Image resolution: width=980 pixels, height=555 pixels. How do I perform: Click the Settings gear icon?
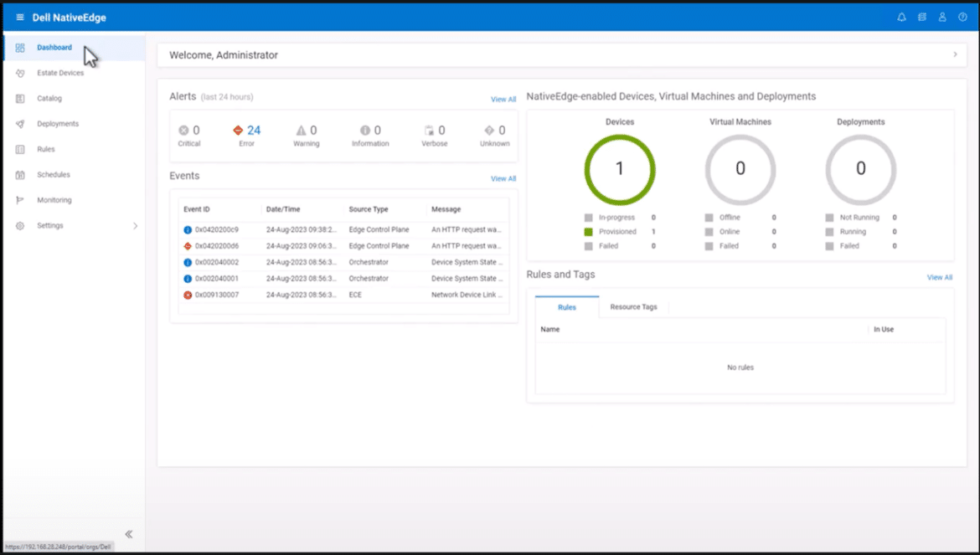20,226
